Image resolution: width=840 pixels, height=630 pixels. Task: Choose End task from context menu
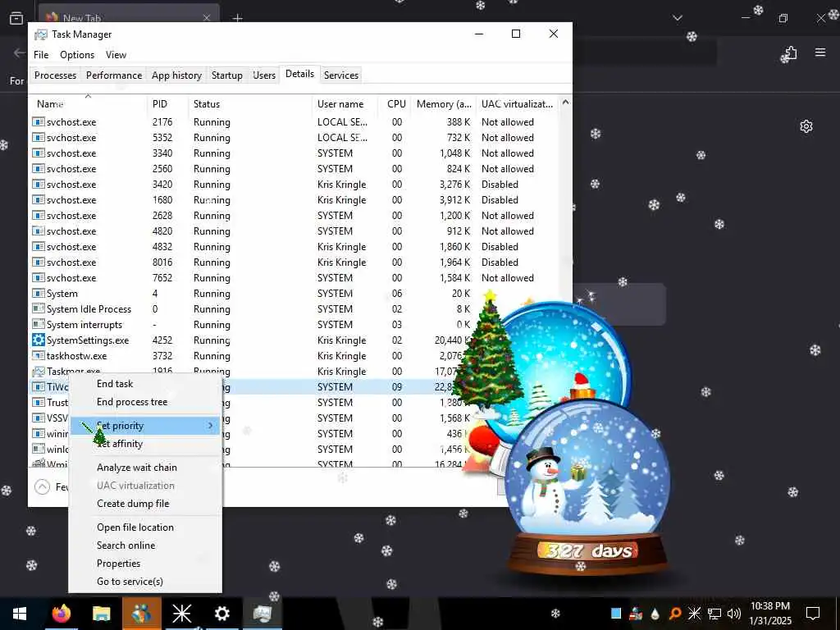145,384
